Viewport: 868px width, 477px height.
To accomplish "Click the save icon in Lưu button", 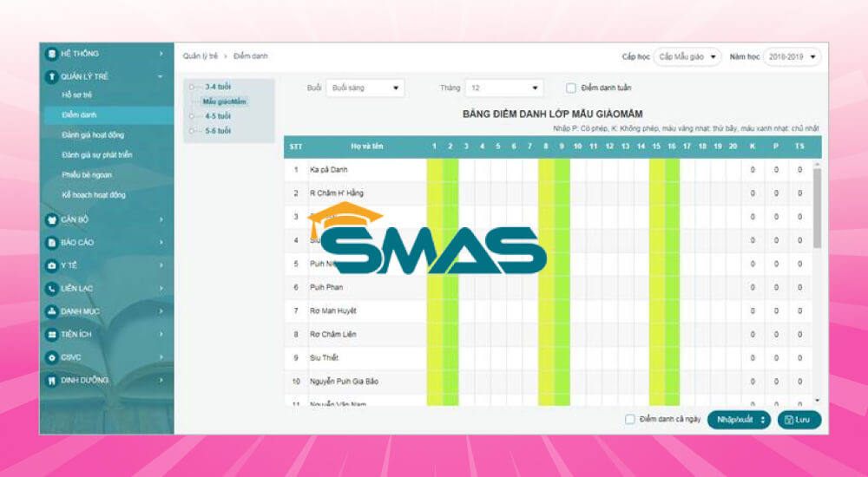I will pyautogui.click(x=789, y=420).
